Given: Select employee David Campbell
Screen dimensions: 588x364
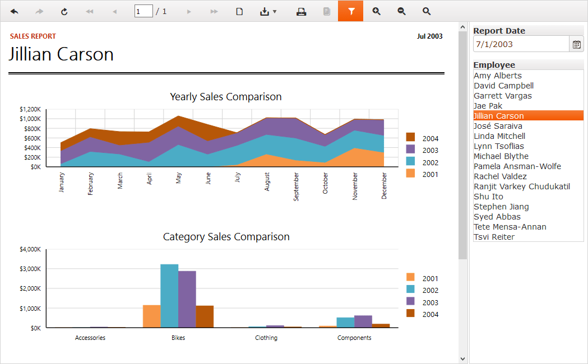Looking at the screenshot, I should (529, 86).
